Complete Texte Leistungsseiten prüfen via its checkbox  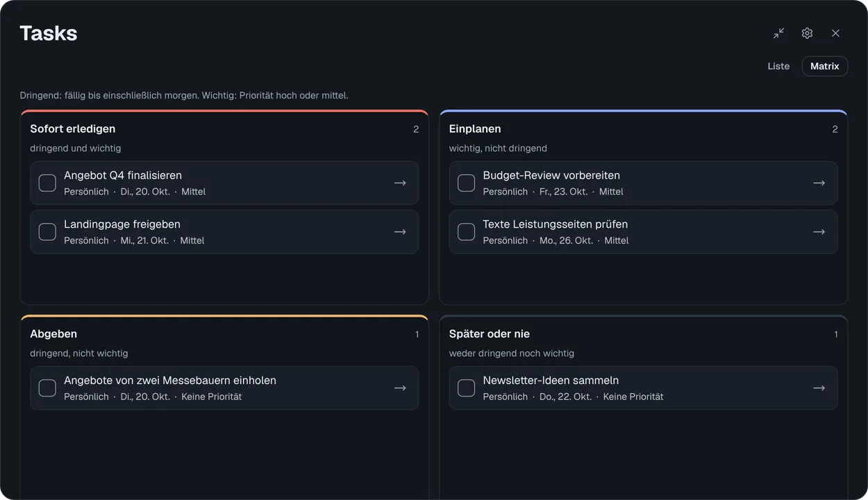(467, 232)
